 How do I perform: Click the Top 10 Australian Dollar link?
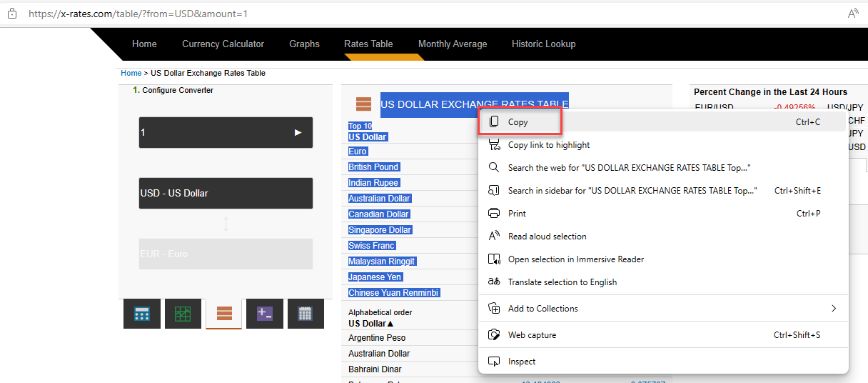tap(380, 199)
